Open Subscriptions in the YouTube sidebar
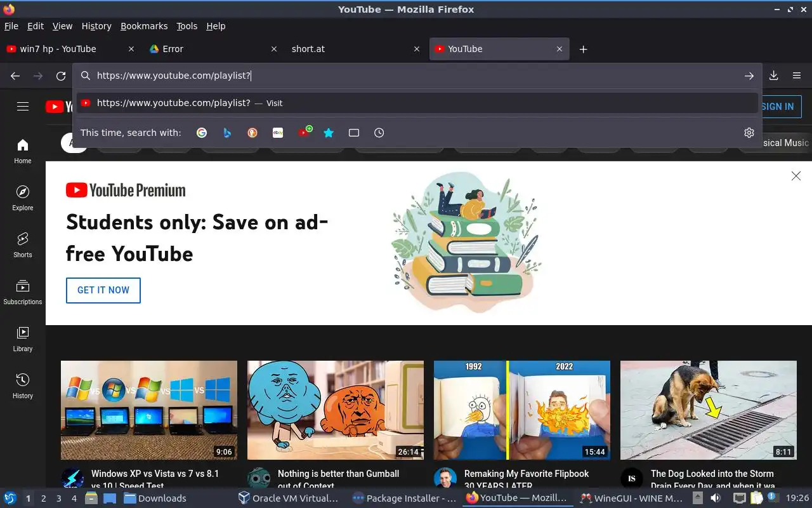 pyautogui.click(x=23, y=292)
